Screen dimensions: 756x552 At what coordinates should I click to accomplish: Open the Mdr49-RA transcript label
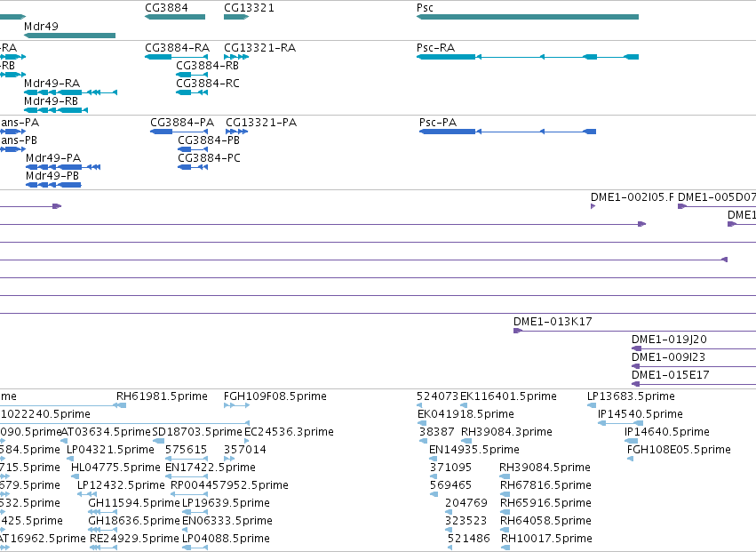click(x=52, y=84)
